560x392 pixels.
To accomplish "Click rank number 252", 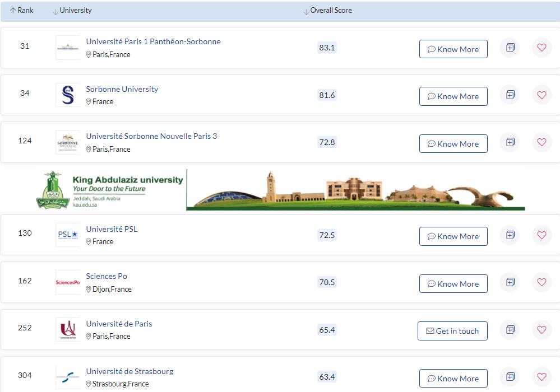I will point(25,328).
